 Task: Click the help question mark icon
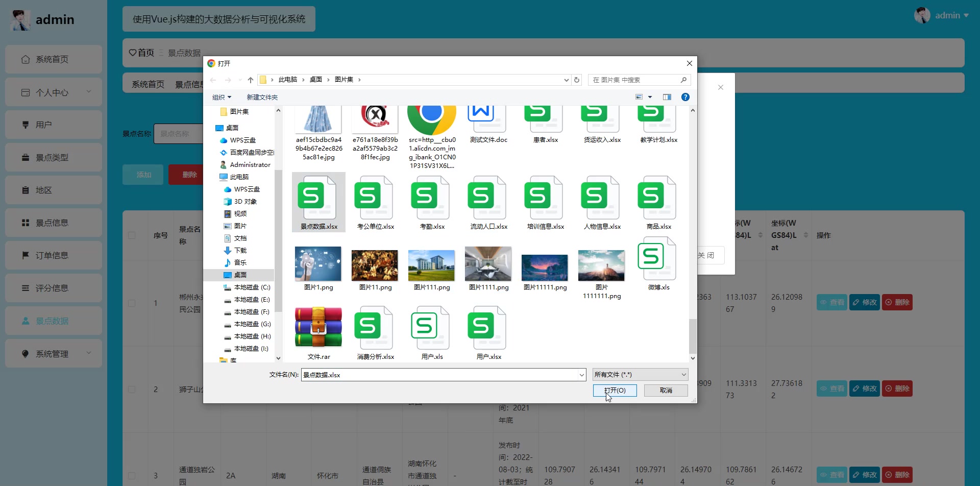click(x=685, y=97)
